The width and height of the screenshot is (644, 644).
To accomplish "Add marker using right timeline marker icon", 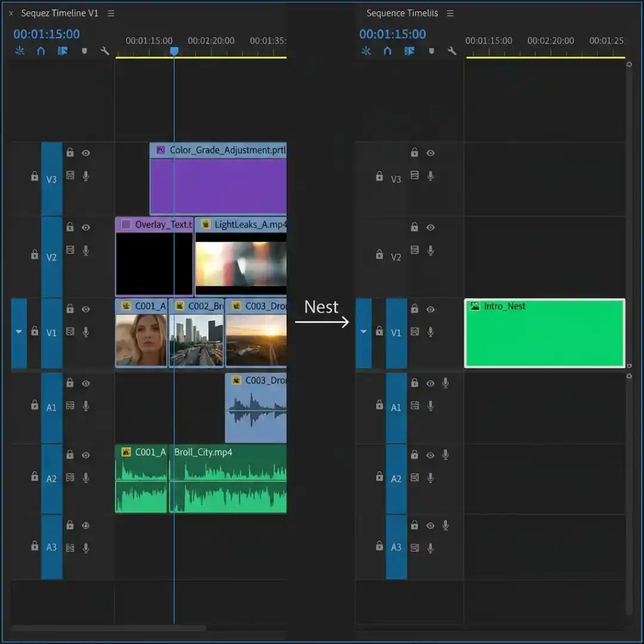I will 431,51.
